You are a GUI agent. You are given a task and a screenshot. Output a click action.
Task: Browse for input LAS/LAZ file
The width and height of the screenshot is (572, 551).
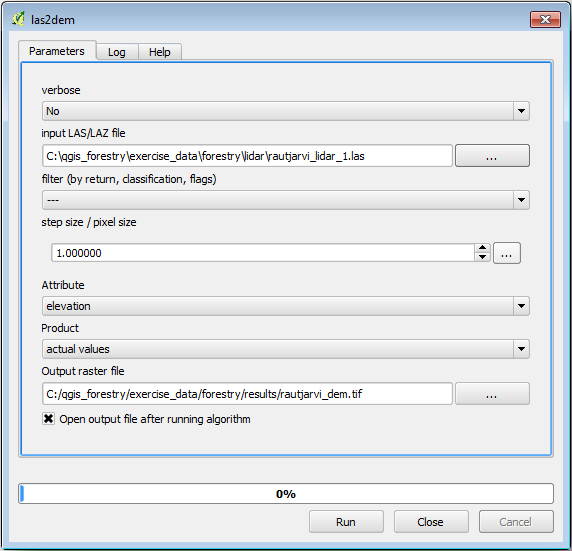(492, 156)
